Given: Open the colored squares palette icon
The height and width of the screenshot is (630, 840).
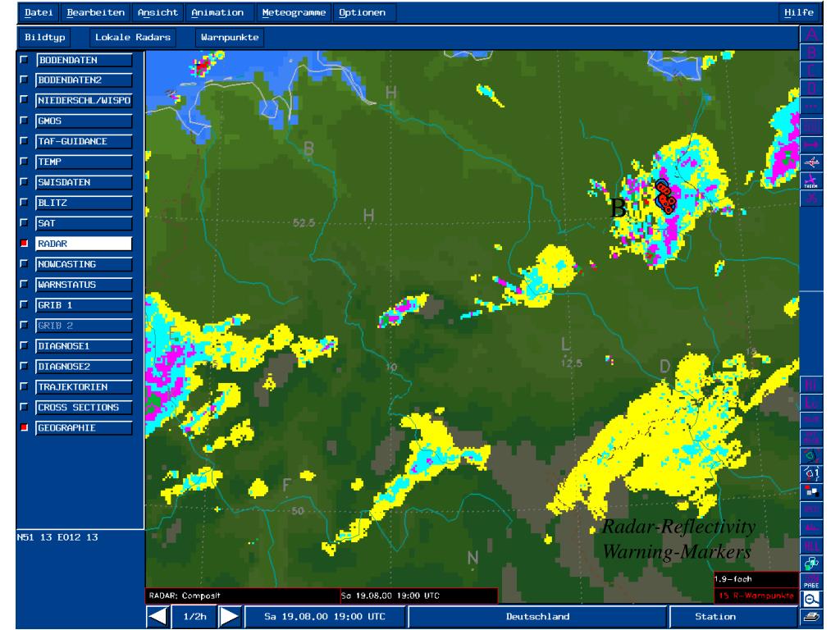Looking at the screenshot, I should pos(811,491).
